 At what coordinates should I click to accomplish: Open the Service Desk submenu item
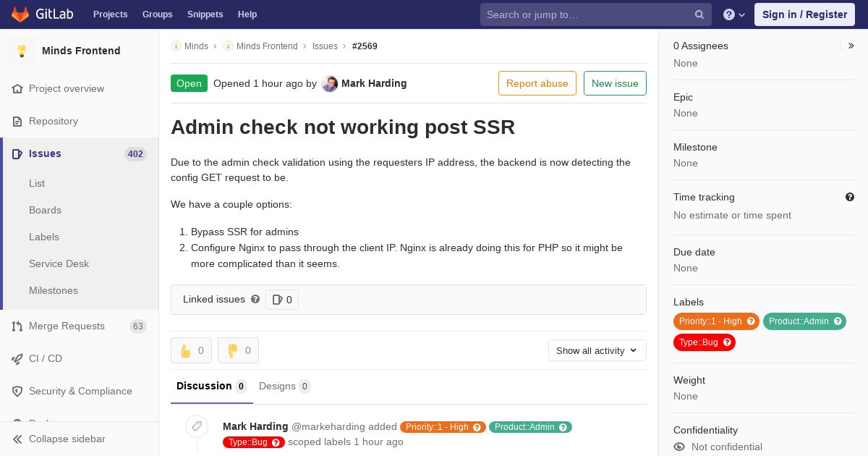pos(59,263)
